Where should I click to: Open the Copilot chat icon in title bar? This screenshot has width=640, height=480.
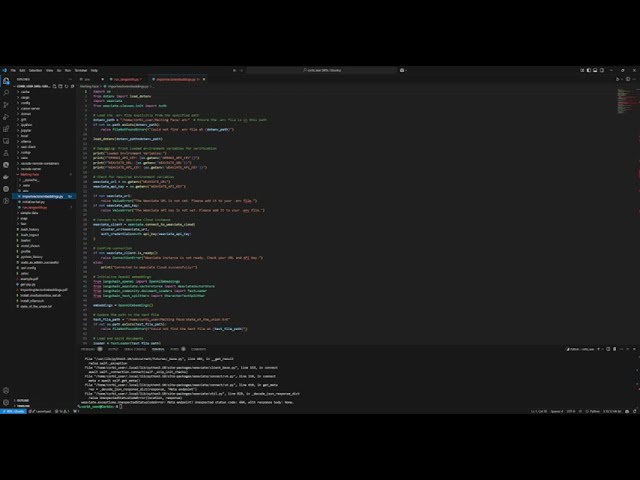point(402,70)
